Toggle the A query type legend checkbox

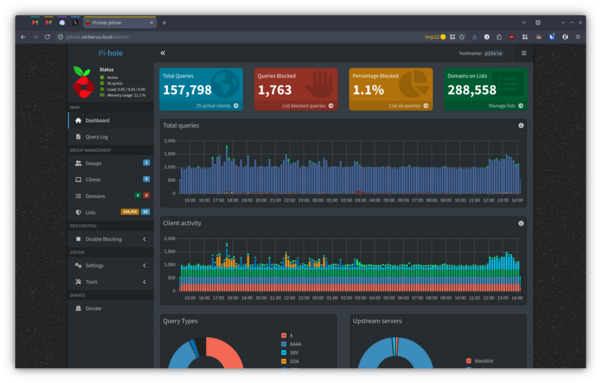click(284, 335)
